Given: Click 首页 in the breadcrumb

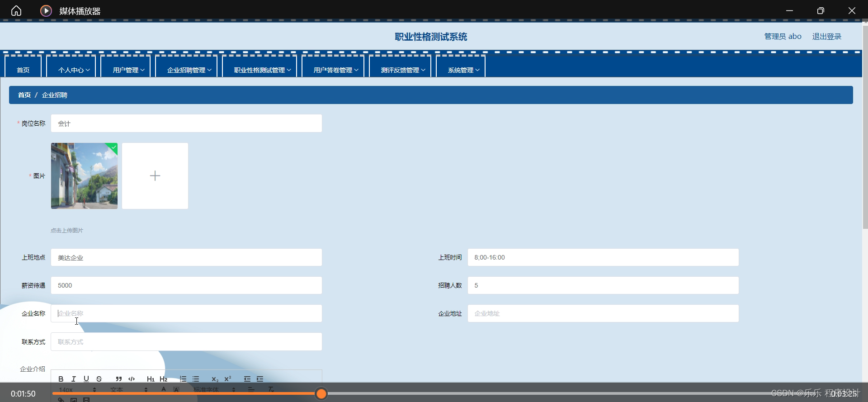Looking at the screenshot, I should [24, 95].
